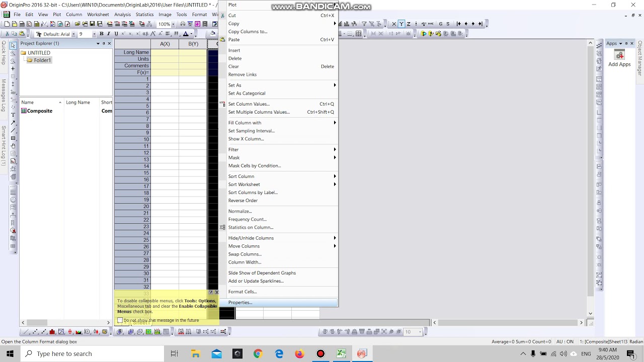The image size is (644, 362).
Task: Click the Save Project floppy icon
Action: pos(92,24)
